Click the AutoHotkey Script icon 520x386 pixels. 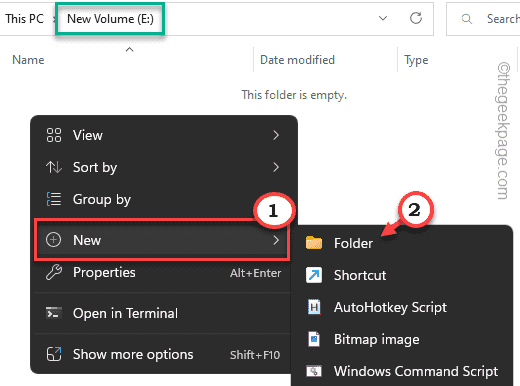click(x=314, y=307)
